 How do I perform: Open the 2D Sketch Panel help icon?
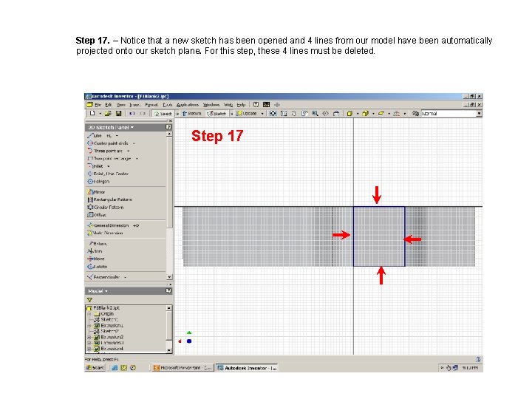click(x=168, y=127)
